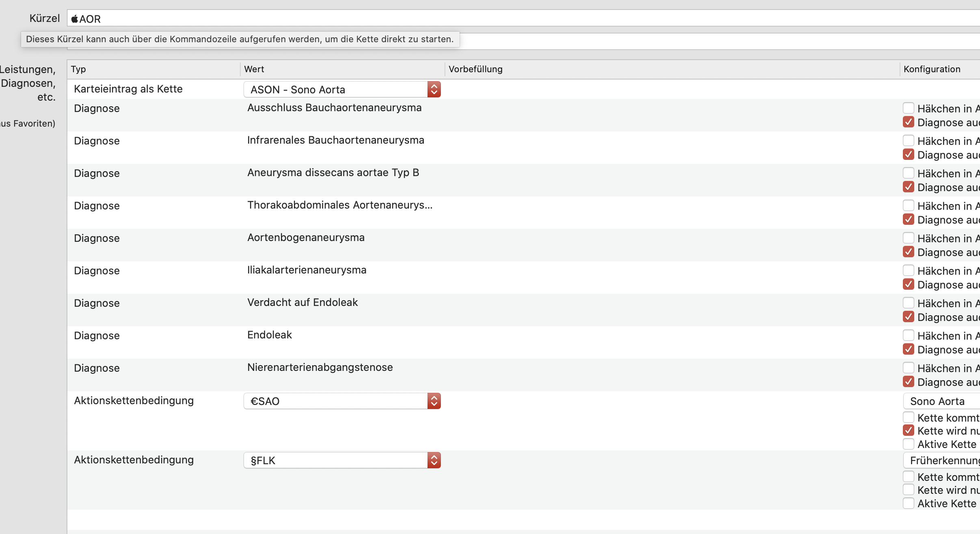The width and height of the screenshot is (980, 534).
Task: Uncheck Diagnose box for Thorakoabdominales Aortenaneurysma
Action: (909, 220)
